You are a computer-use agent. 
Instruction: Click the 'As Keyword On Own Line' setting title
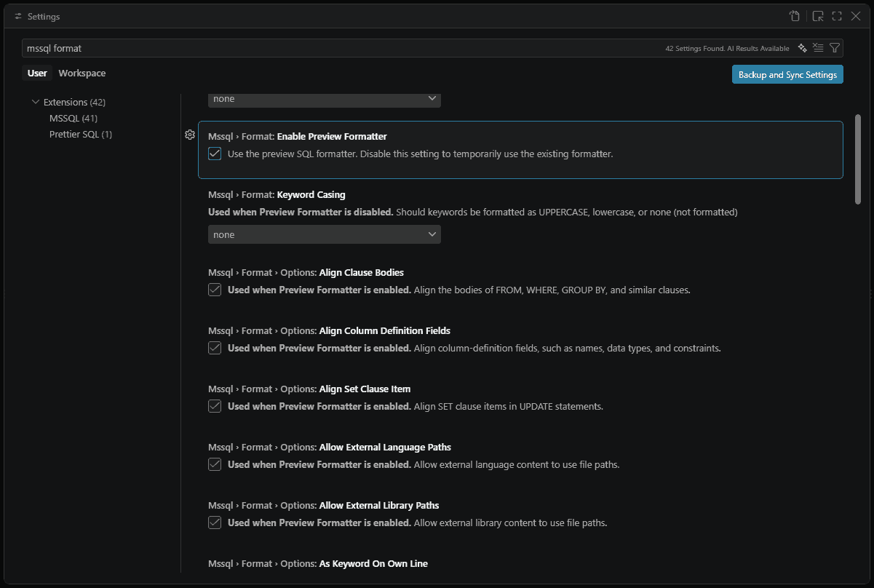click(373, 563)
